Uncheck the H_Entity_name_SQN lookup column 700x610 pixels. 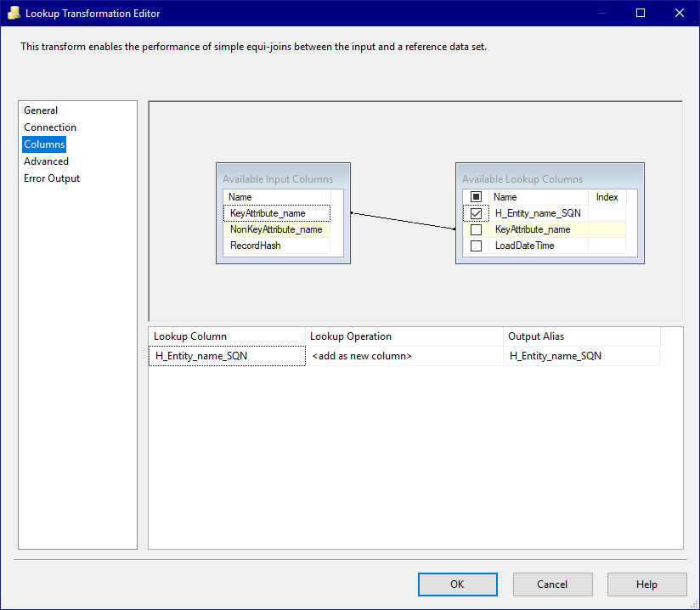[x=476, y=213]
